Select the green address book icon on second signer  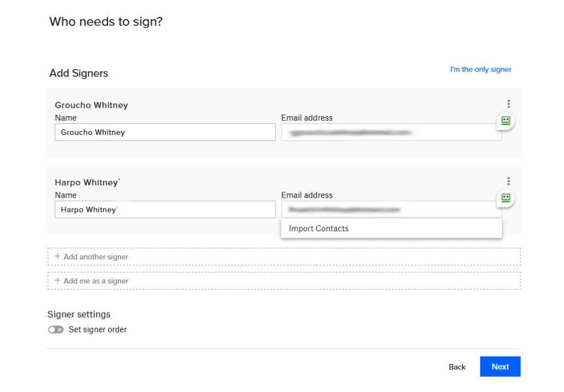point(505,199)
